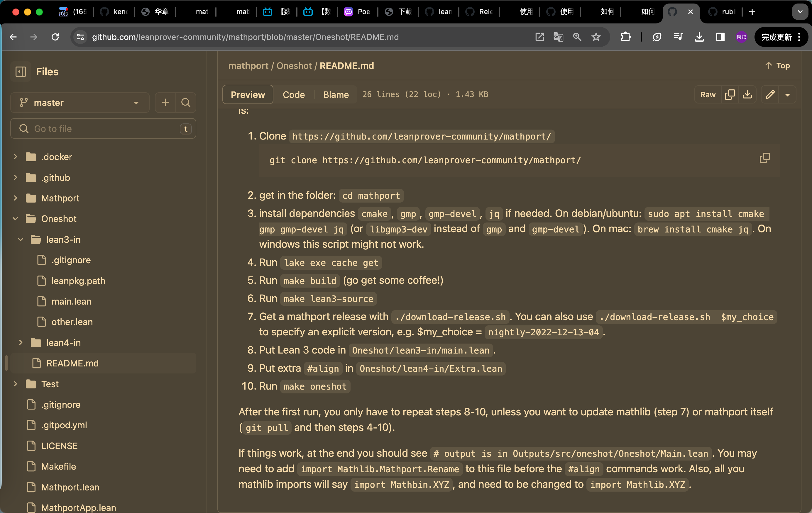Toggle the browser side panel icon
Screen dimensions: 812x513
tap(720, 37)
